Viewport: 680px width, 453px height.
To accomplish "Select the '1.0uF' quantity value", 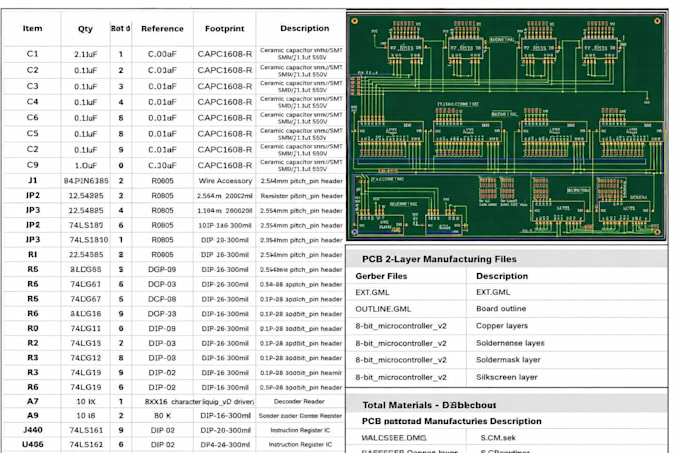I will (85, 166).
